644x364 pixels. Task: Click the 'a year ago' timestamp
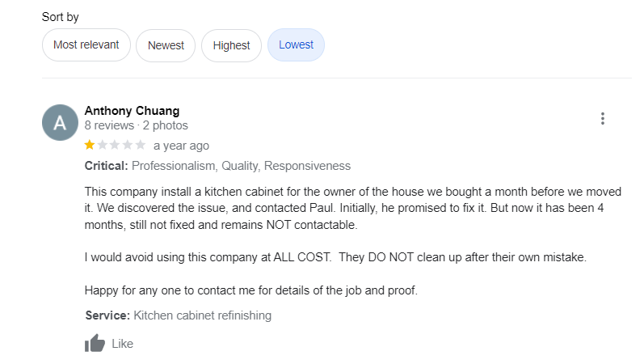coord(181,146)
